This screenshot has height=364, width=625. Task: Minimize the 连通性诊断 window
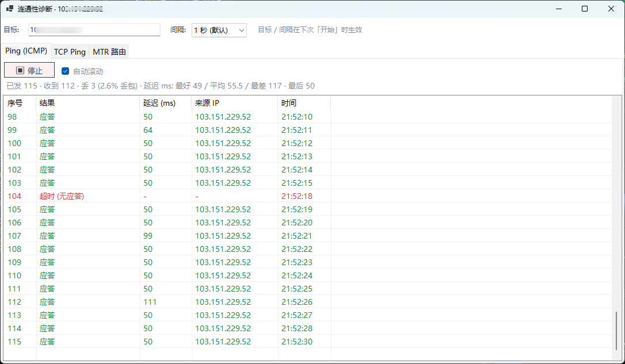(559, 9)
